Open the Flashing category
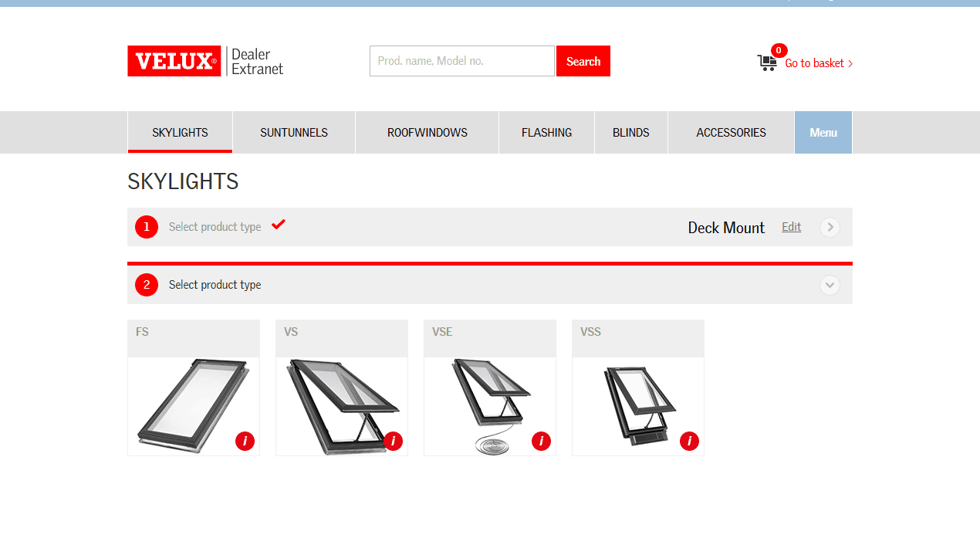This screenshot has width=980, height=545. [x=546, y=132]
